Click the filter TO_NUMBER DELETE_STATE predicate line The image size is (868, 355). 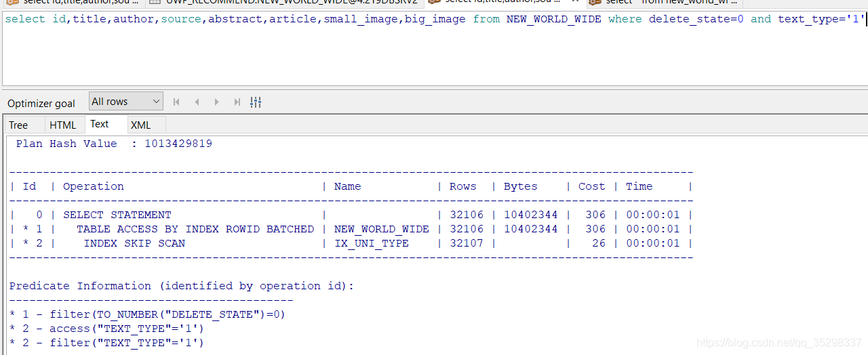pos(147,314)
